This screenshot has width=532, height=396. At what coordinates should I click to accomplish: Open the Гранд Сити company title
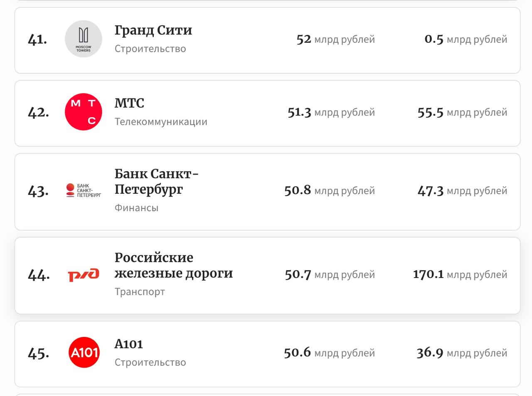pos(153,30)
